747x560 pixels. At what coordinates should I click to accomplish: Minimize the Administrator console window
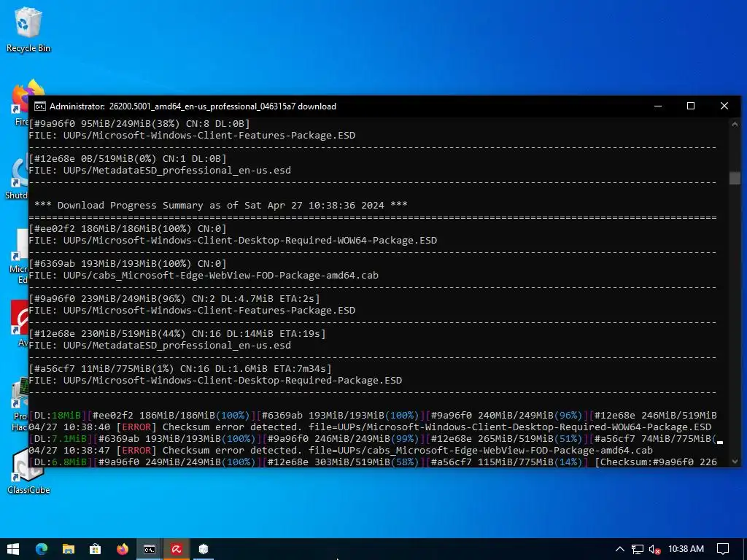(x=658, y=106)
